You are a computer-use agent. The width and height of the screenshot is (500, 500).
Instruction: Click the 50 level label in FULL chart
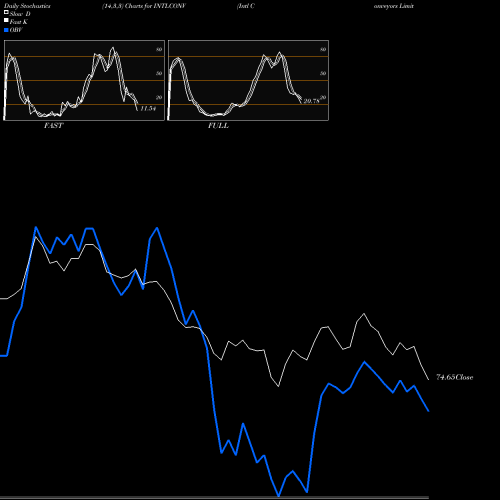tap(323, 73)
